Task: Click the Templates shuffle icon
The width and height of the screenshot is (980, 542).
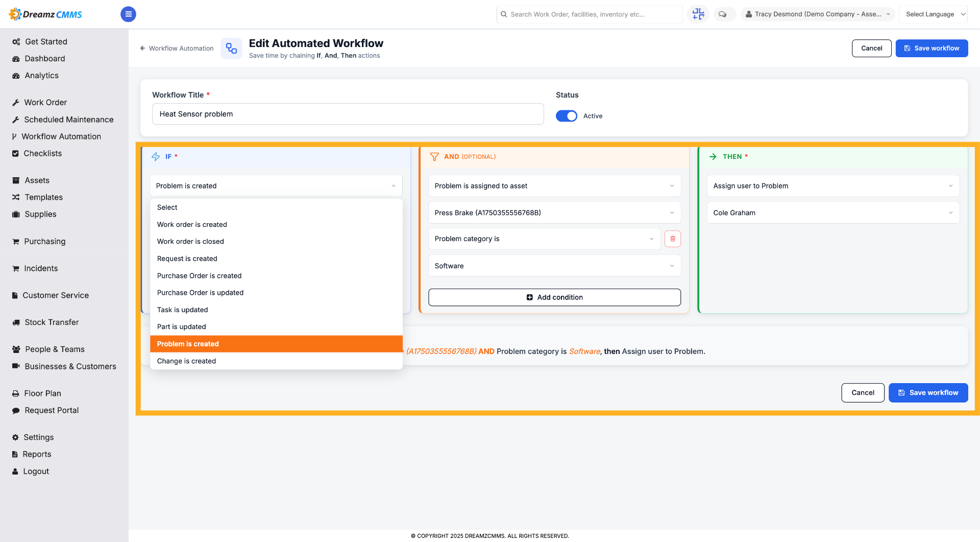Action: [x=16, y=197]
